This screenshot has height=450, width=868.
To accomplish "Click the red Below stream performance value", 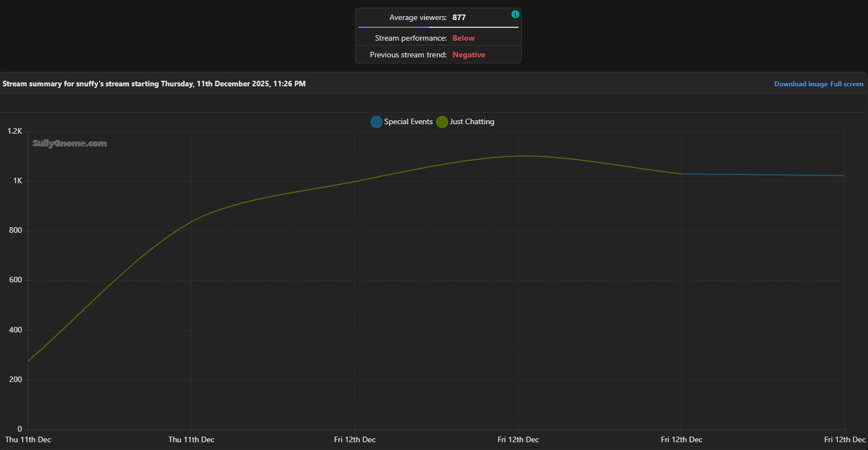I will [463, 38].
